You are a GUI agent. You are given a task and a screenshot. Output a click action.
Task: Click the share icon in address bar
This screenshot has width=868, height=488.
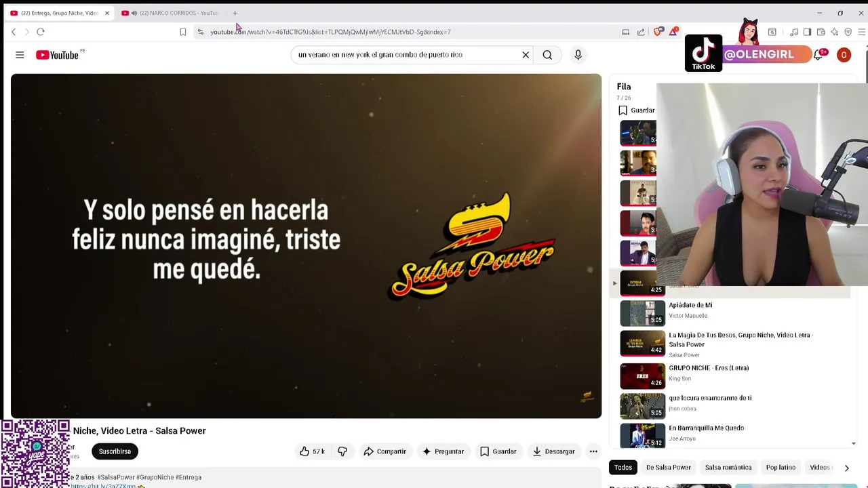click(641, 32)
